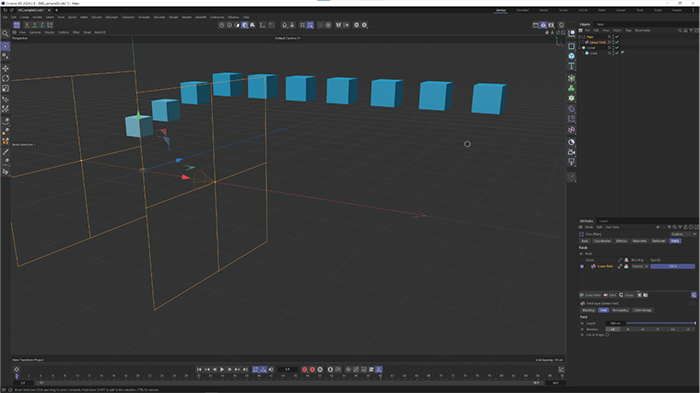Click the current frame field in the timeline
Screen dimensions: 700x393
tap(288, 369)
